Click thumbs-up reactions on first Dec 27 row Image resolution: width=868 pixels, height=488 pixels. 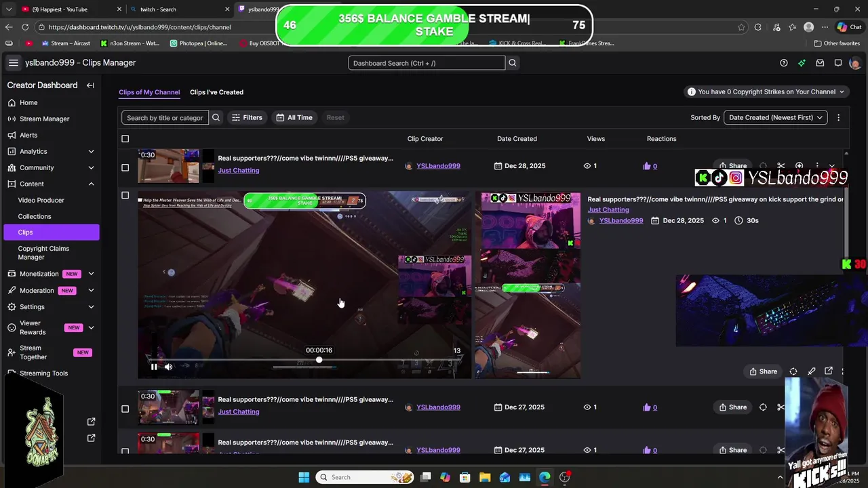click(x=650, y=407)
